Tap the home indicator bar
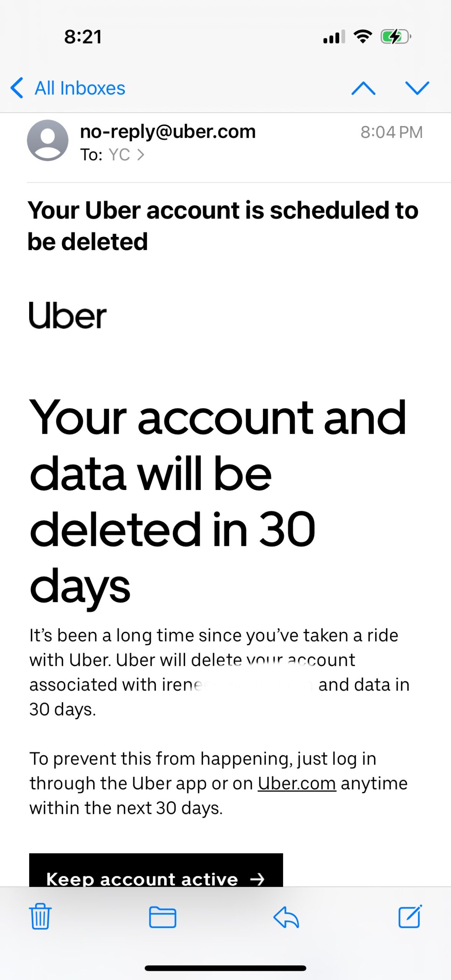 click(225, 968)
